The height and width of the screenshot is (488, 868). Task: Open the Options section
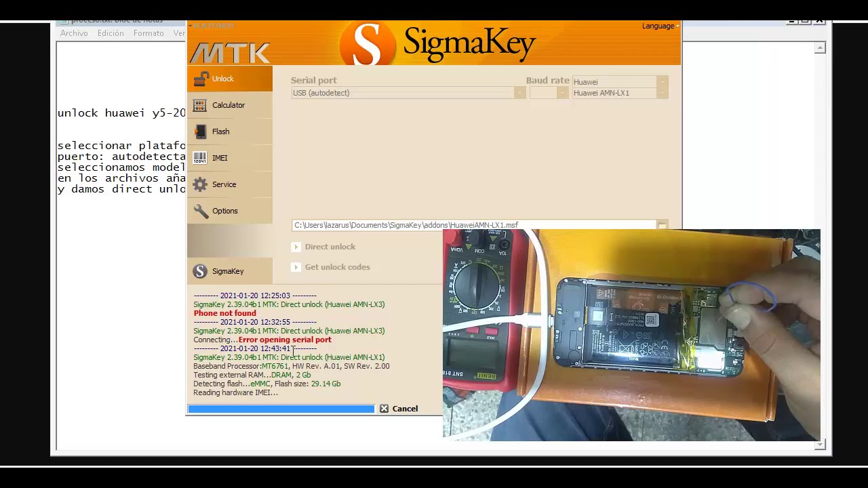[x=229, y=211]
